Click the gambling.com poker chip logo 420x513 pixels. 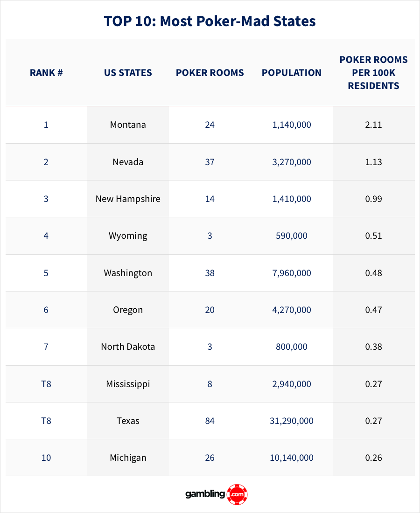[237, 494]
